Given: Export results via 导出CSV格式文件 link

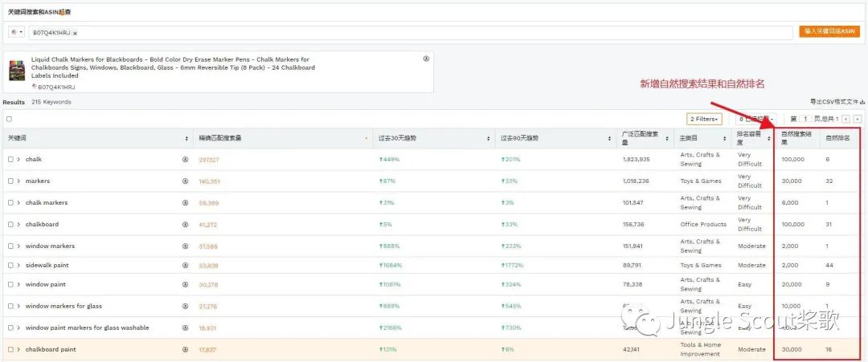Looking at the screenshot, I should (x=836, y=102).
